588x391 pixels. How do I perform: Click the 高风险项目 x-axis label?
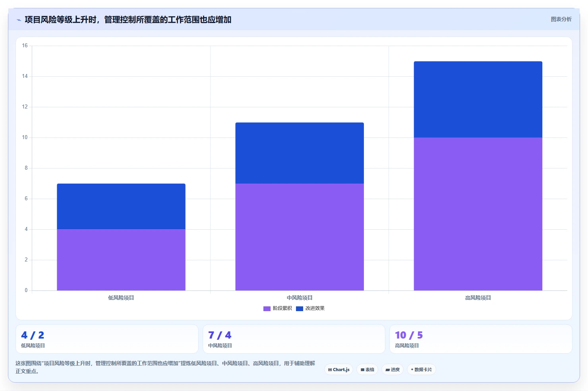click(x=478, y=298)
